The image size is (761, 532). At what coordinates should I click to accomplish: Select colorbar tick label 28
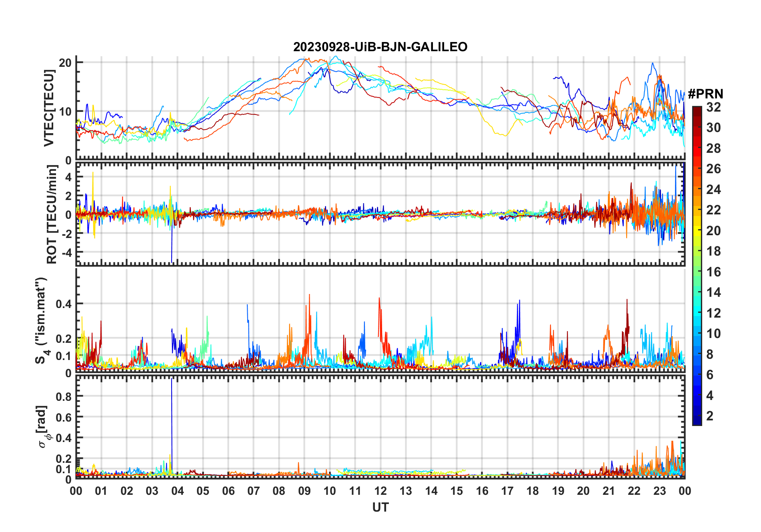pyautogui.click(x=713, y=148)
